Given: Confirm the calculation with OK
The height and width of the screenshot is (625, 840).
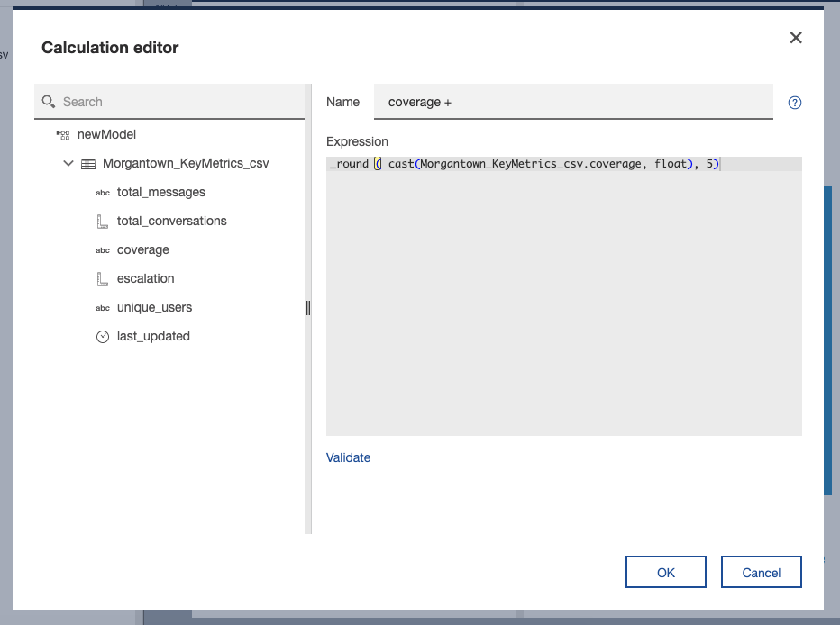Looking at the screenshot, I should [x=665, y=572].
